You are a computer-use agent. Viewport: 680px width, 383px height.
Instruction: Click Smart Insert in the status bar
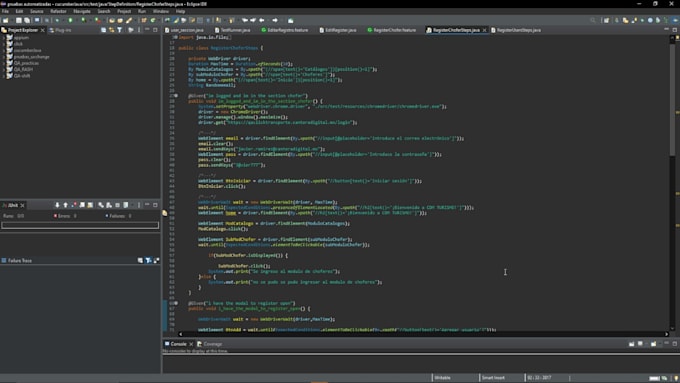493,378
